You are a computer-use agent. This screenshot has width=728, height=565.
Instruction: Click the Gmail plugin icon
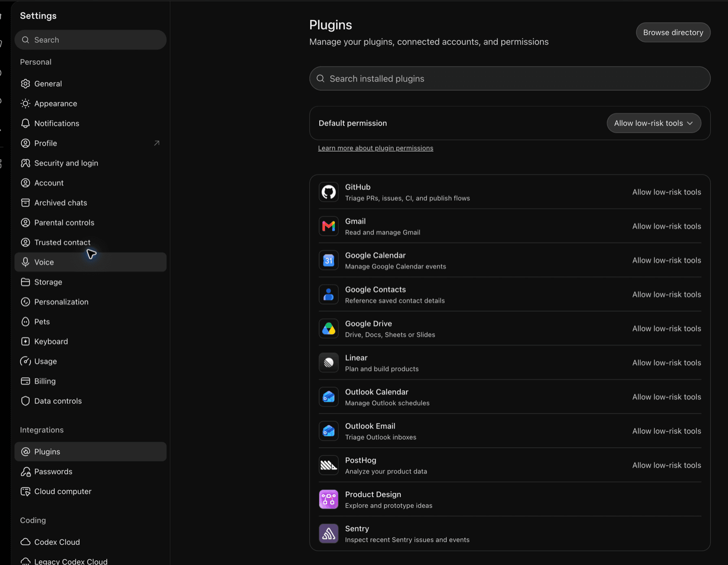click(x=329, y=227)
